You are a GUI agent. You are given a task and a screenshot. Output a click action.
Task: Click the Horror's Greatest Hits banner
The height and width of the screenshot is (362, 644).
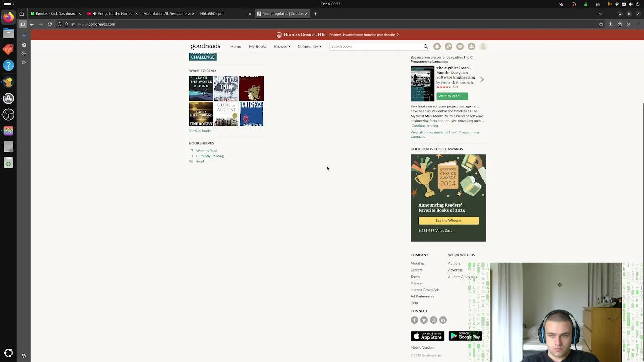coord(338,35)
